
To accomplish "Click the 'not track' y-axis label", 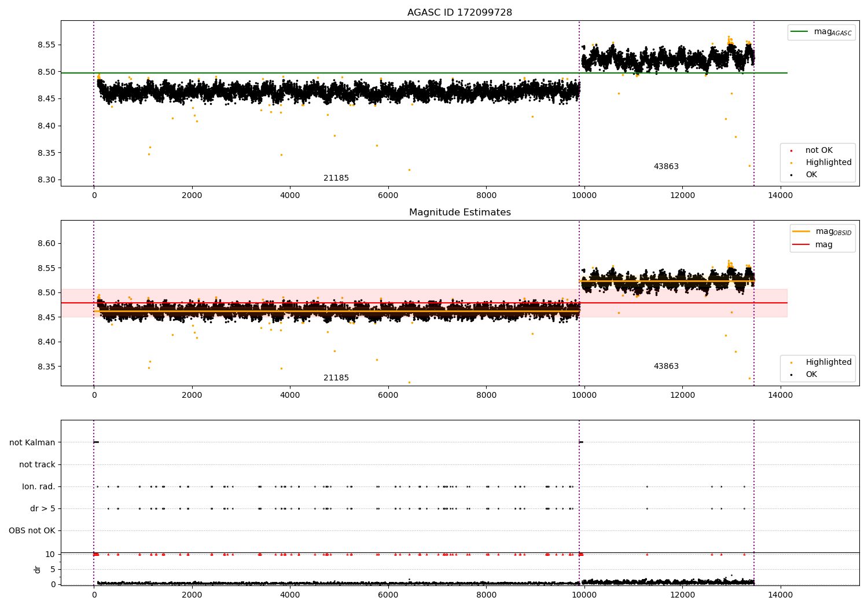I will [37, 465].
